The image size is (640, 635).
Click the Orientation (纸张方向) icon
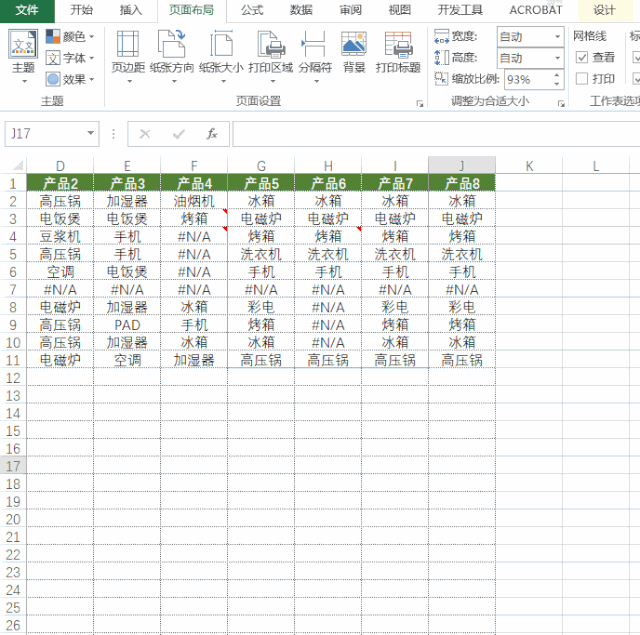pyautogui.click(x=171, y=44)
